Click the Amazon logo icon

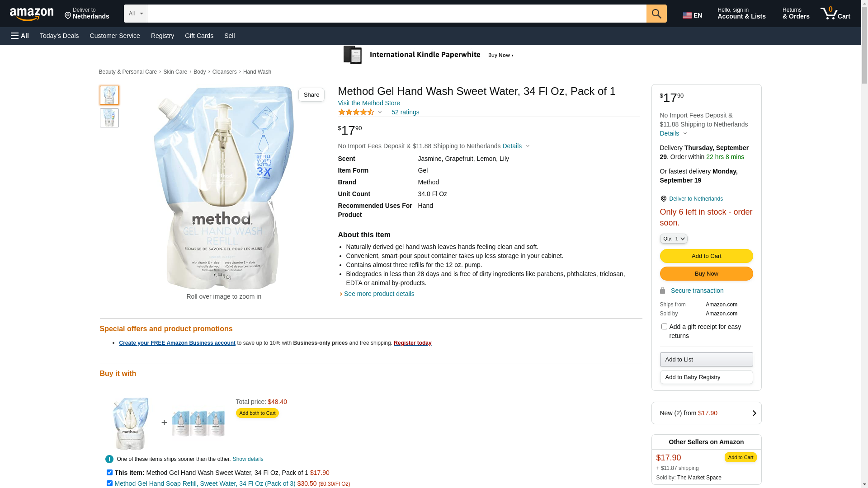click(32, 14)
